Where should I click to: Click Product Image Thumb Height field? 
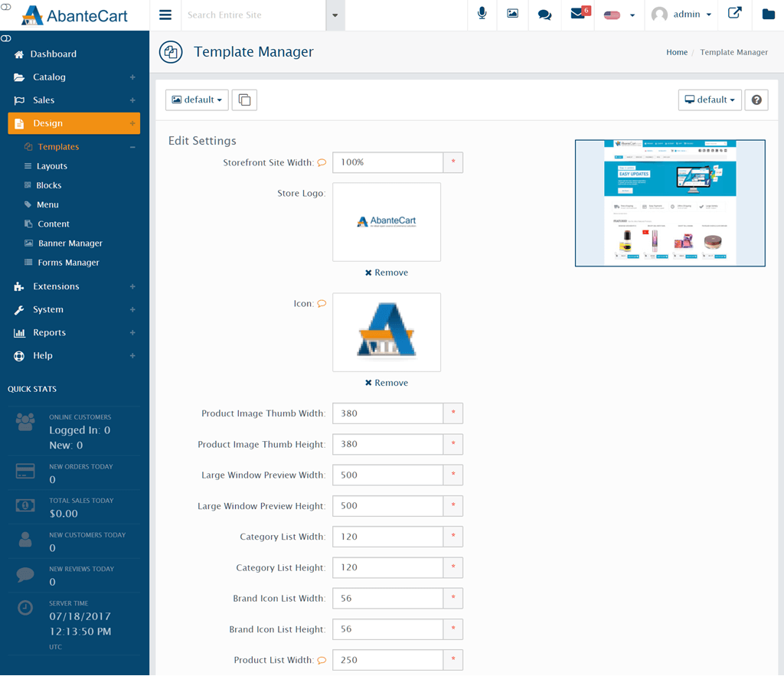(x=388, y=444)
